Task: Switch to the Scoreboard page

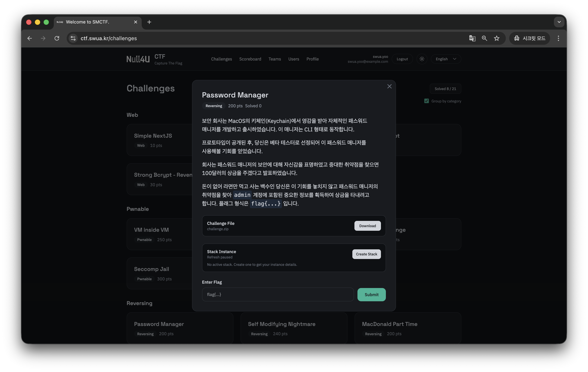Action: pyautogui.click(x=250, y=59)
